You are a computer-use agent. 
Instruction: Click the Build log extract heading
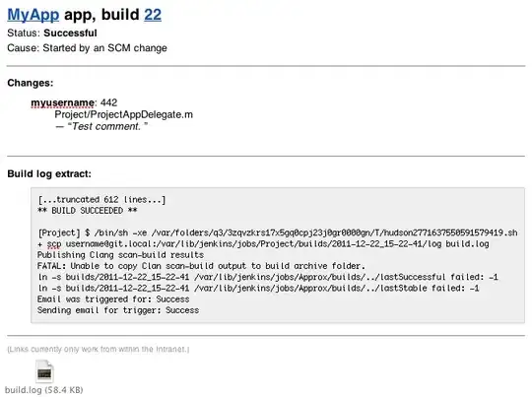pos(49,173)
